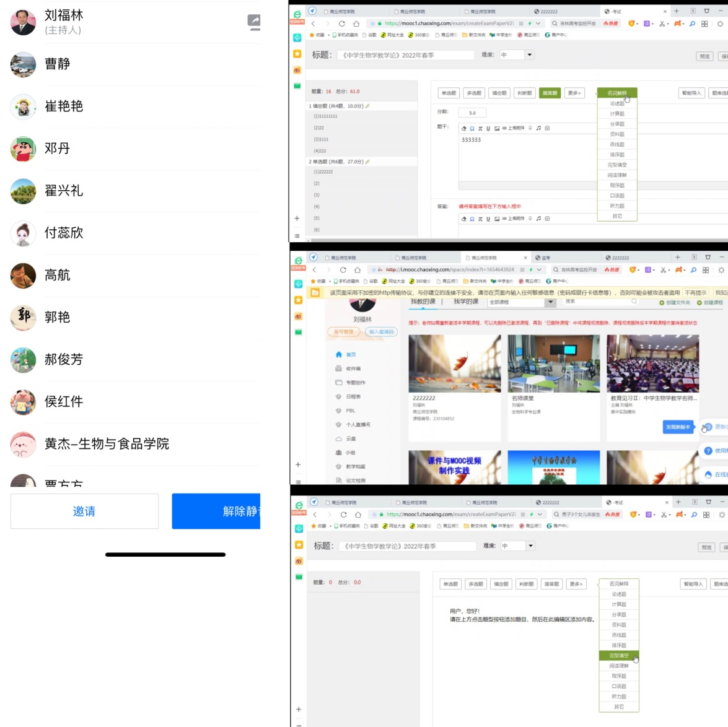Screen dimensions: 728x727
Task: Expand 更多> in the empty exam editor
Action: click(x=576, y=584)
